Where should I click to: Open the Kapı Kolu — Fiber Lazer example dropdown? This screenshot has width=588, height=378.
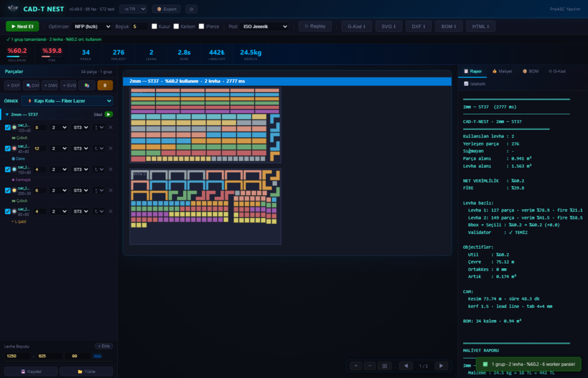point(67,101)
